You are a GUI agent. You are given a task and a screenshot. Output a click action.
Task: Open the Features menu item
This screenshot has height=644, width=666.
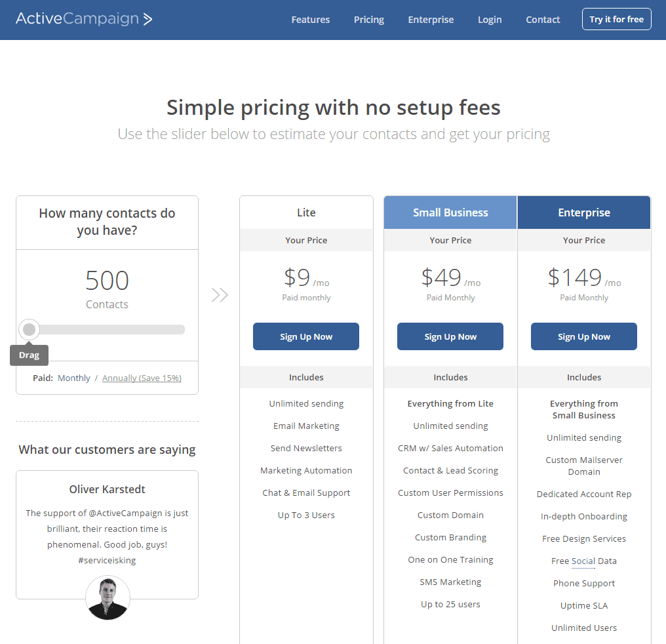(311, 20)
